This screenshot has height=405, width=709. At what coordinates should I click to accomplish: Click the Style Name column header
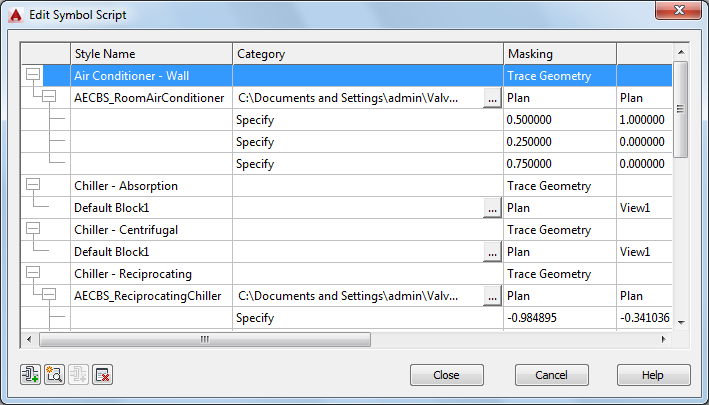click(150, 53)
